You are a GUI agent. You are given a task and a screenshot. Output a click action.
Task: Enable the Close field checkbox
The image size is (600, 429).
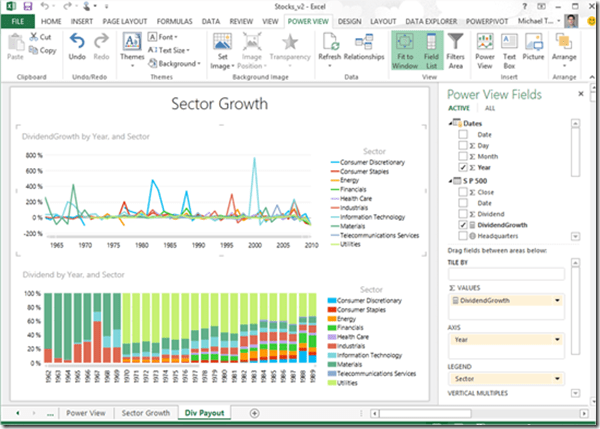tap(462, 190)
